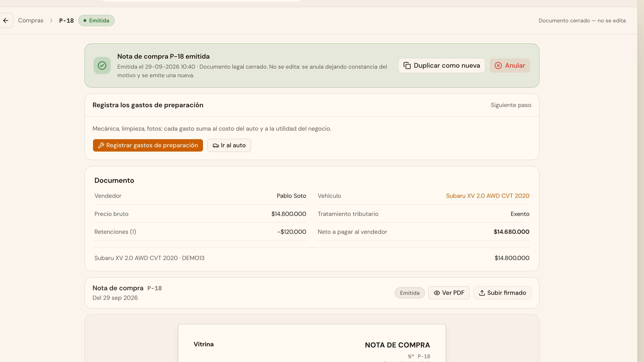Click the copy icon in Duplicar button

[x=407, y=66]
